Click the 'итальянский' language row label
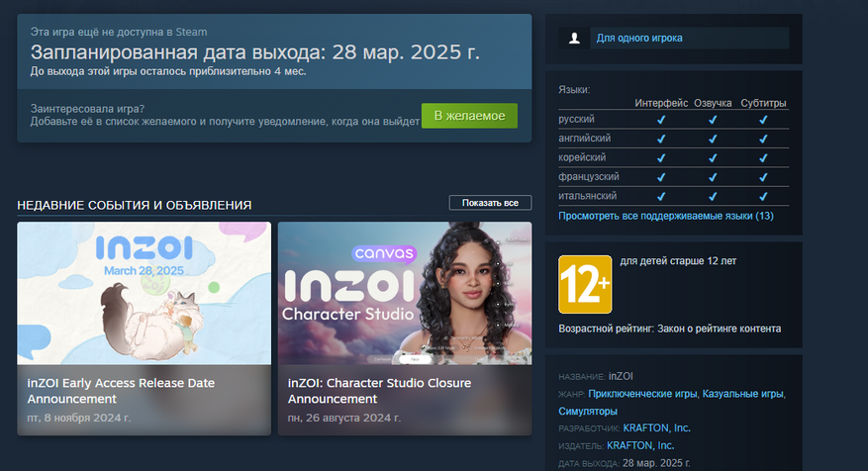Viewport: 868px width, 471px height. 587,196
